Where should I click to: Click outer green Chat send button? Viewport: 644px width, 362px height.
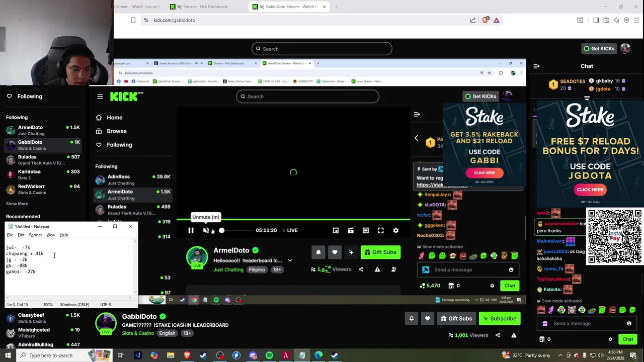click(627, 339)
